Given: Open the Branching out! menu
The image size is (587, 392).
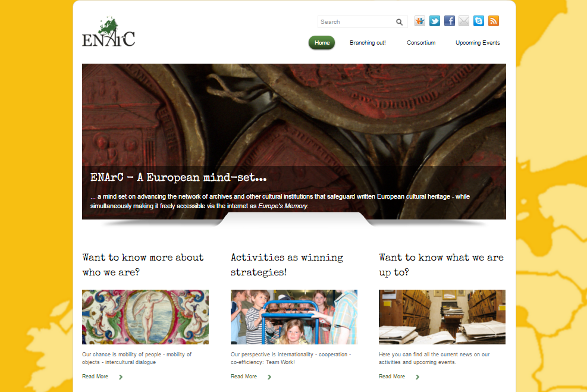Looking at the screenshot, I should pyautogui.click(x=368, y=43).
